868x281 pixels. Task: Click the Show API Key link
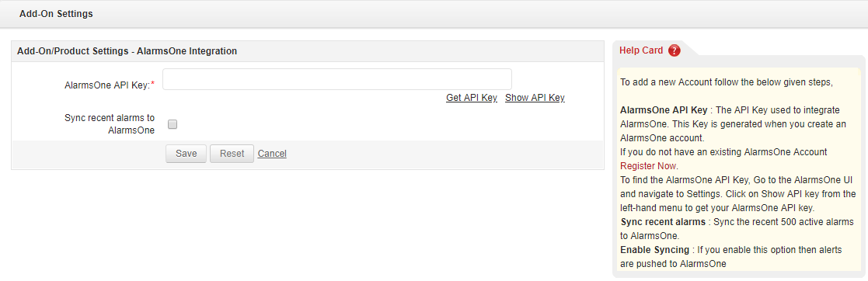click(x=535, y=98)
